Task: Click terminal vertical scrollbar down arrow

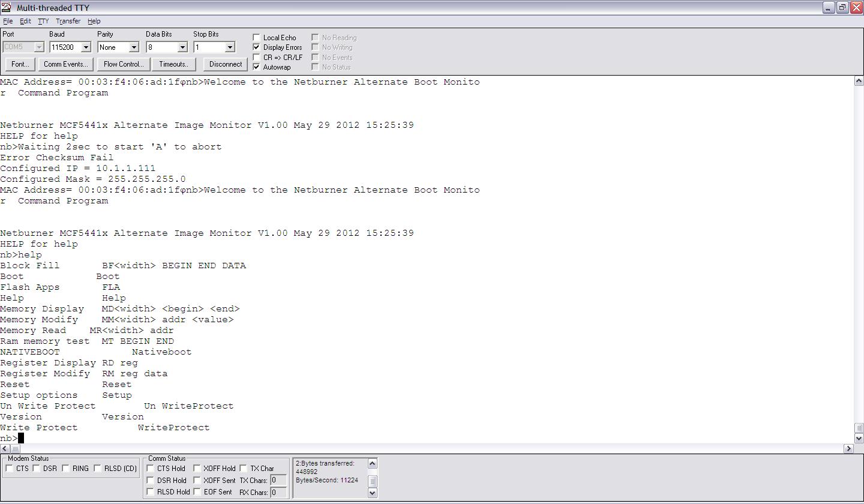Action: click(859, 439)
